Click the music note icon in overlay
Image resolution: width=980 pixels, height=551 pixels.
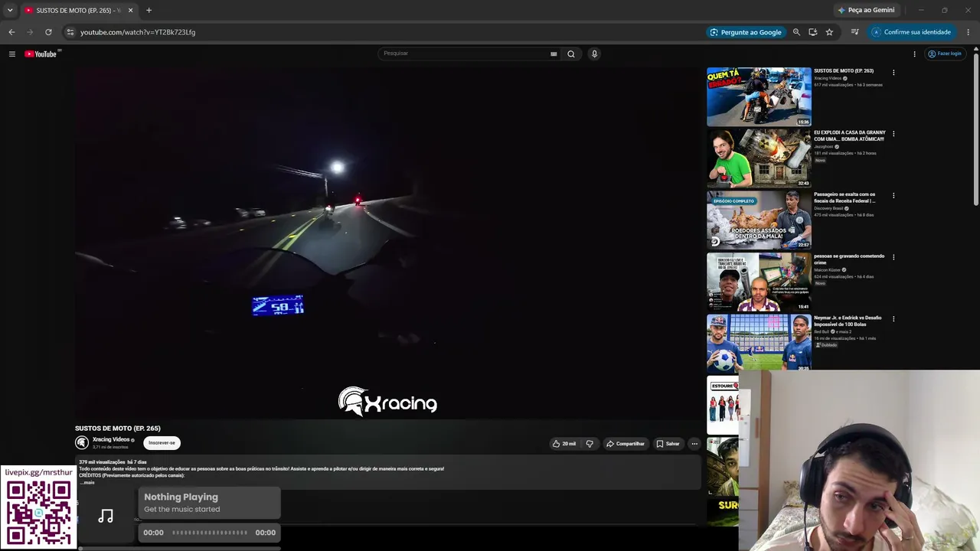[x=106, y=516]
